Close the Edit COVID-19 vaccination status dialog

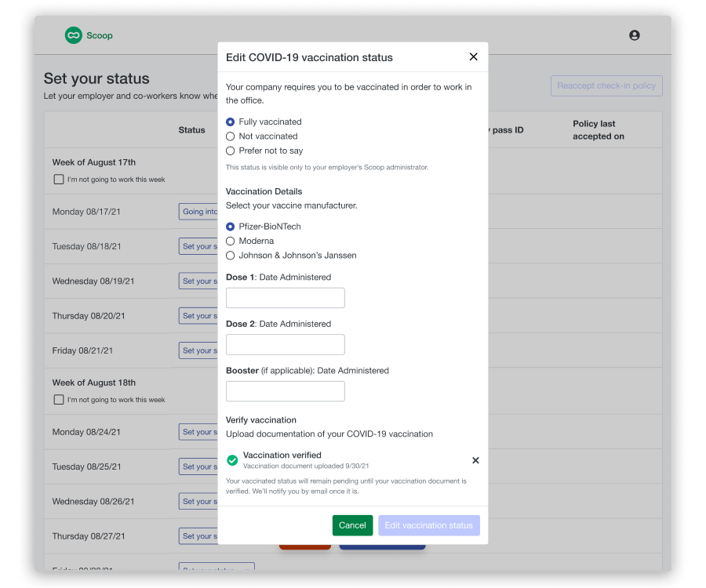tap(473, 56)
